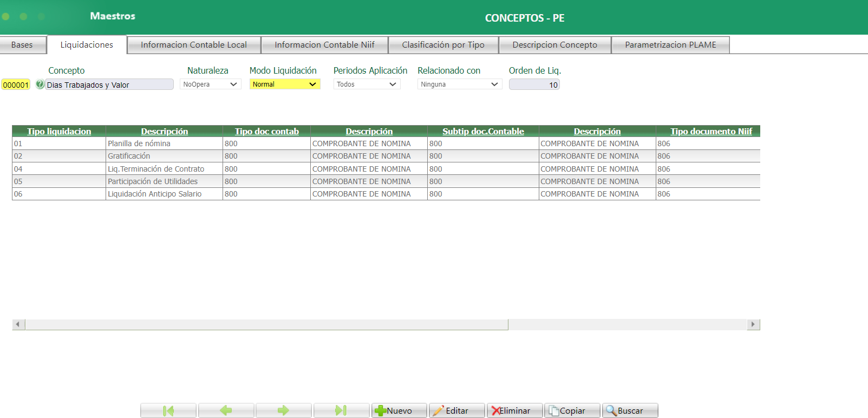Switch to Informacion Contable Niif tab
Screen dimensions: 868x418
coord(324,45)
